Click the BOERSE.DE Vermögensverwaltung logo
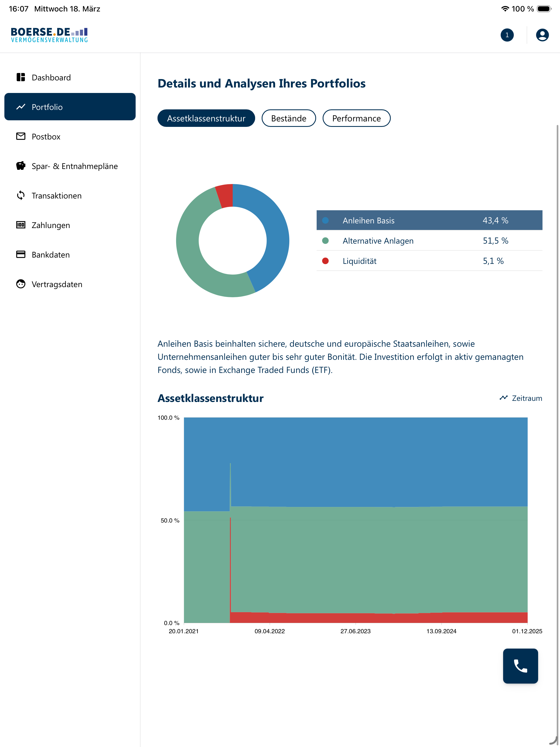Viewport: 560px width, 747px height. pos(49,35)
